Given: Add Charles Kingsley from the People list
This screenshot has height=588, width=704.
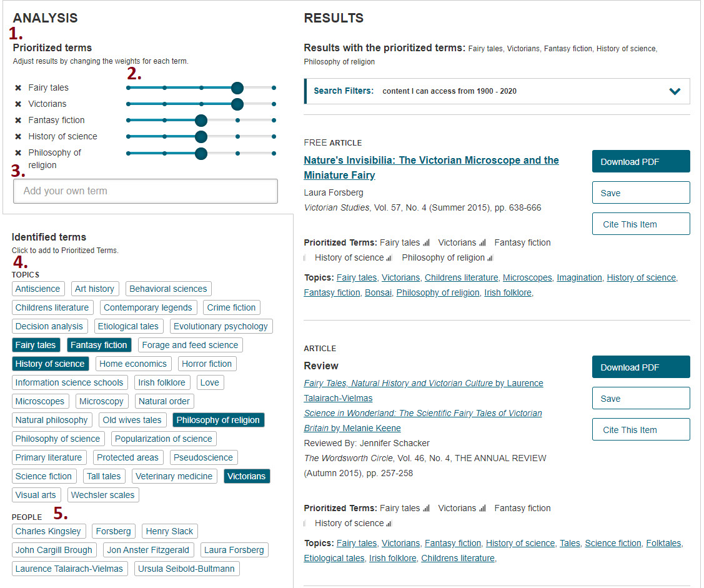Looking at the screenshot, I should tap(48, 531).
